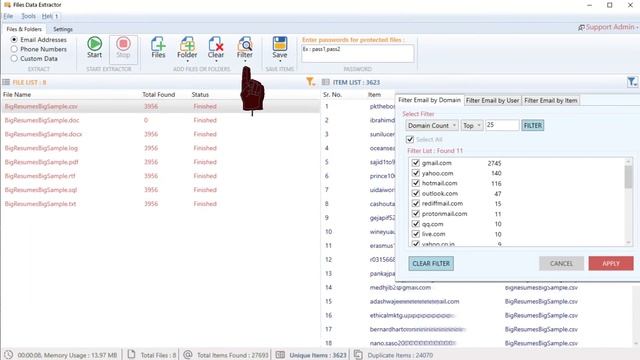This screenshot has height=360, width=640.
Task: Open the Filter Email by Item tab
Action: [x=551, y=100]
